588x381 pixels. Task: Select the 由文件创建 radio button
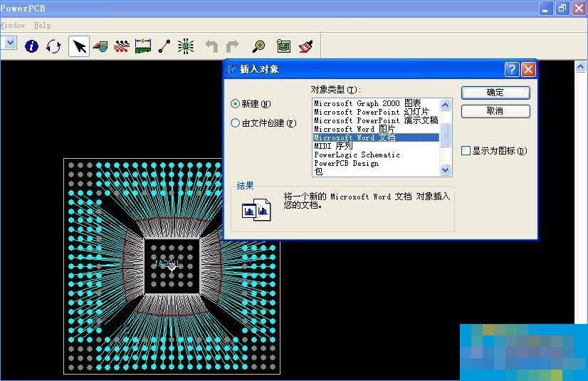(x=235, y=123)
